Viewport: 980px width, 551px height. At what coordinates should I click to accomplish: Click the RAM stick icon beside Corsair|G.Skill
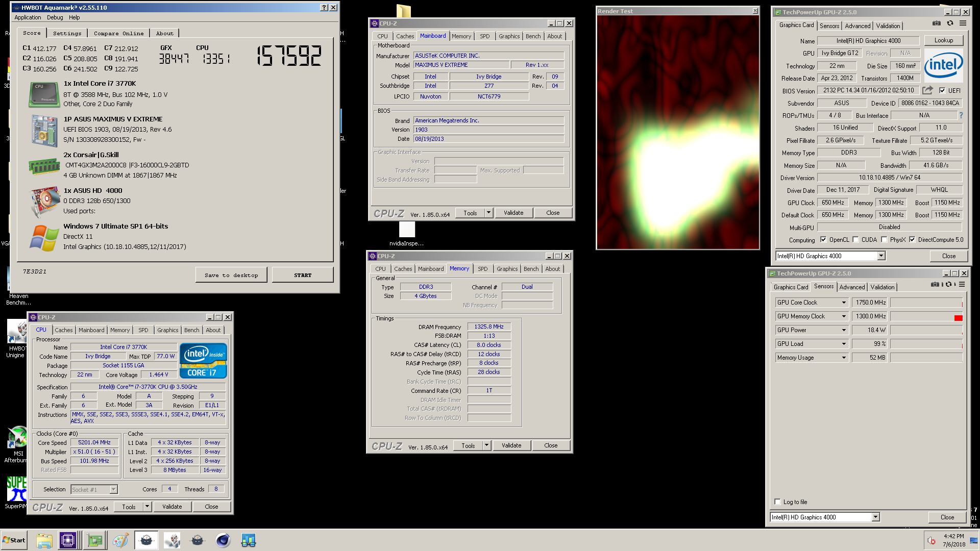coord(44,166)
